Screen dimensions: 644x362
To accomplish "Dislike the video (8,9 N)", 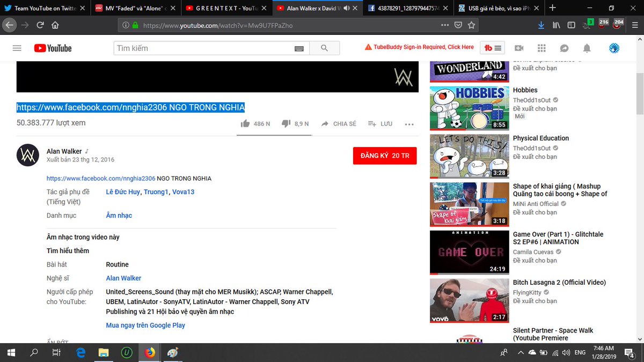I will pos(295,124).
